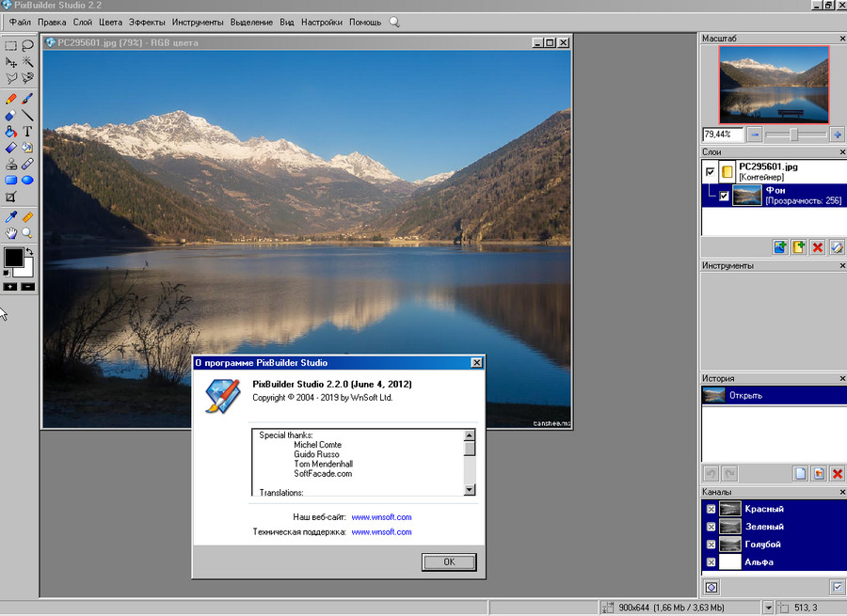Select the hand pan tool
This screenshot has width=847, height=616.
(10, 233)
